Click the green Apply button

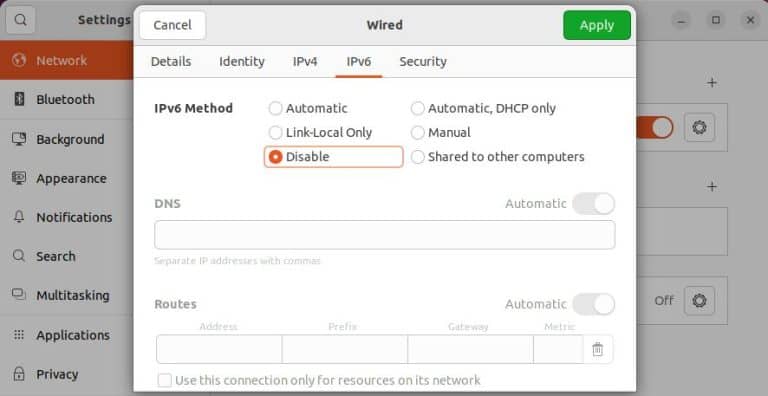click(x=597, y=25)
